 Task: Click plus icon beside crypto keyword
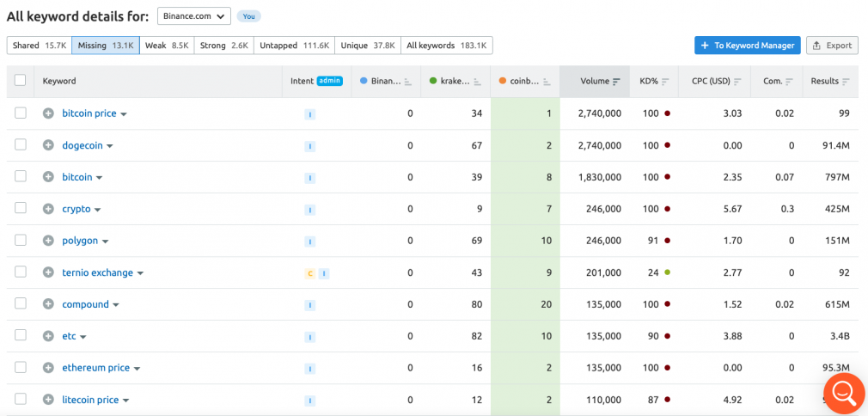pyautogui.click(x=49, y=210)
